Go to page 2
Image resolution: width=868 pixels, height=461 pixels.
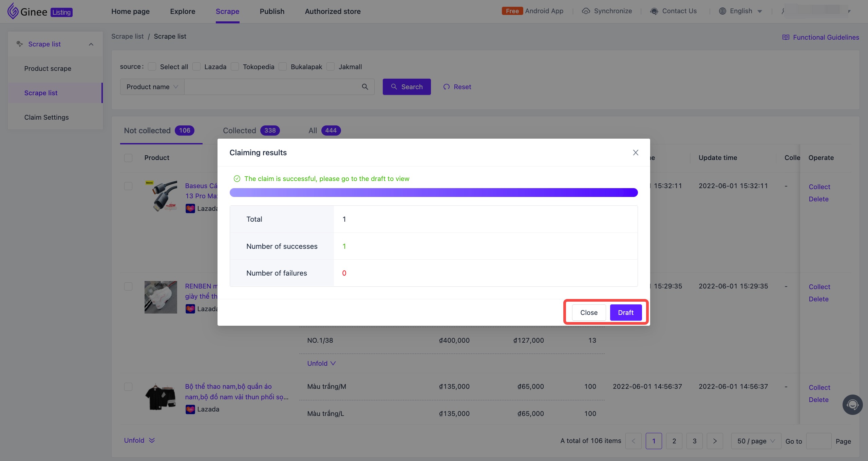(x=674, y=441)
